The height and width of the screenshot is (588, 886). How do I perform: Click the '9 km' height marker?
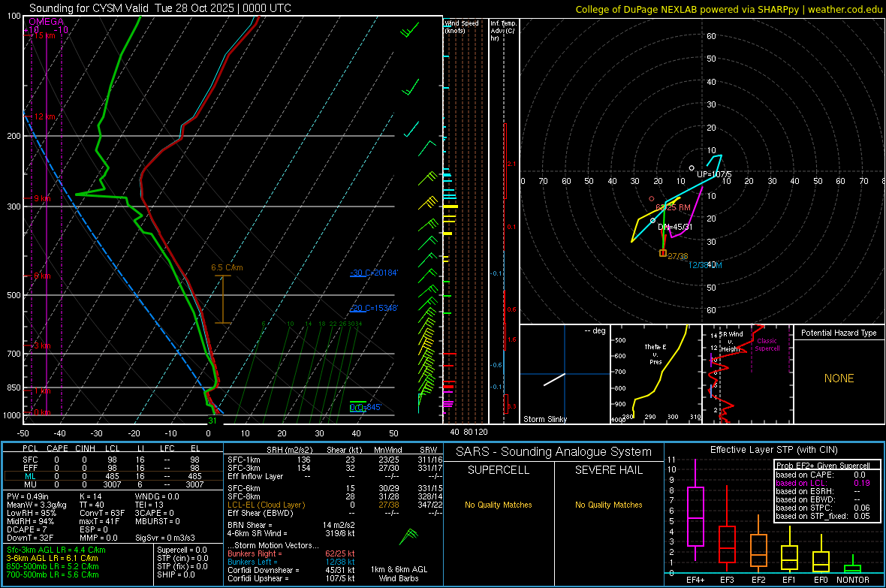(x=42, y=198)
